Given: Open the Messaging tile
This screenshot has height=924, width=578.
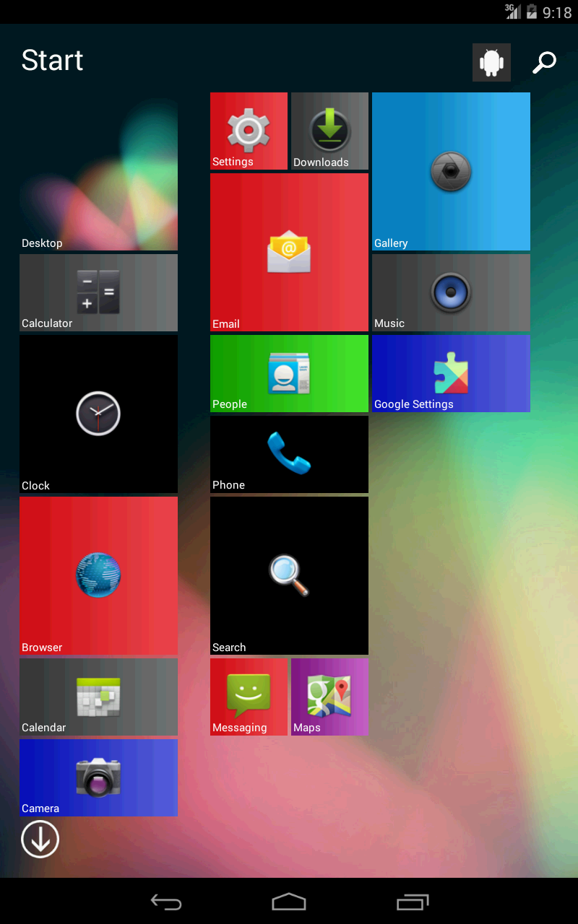Looking at the screenshot, I should [249, 697].
